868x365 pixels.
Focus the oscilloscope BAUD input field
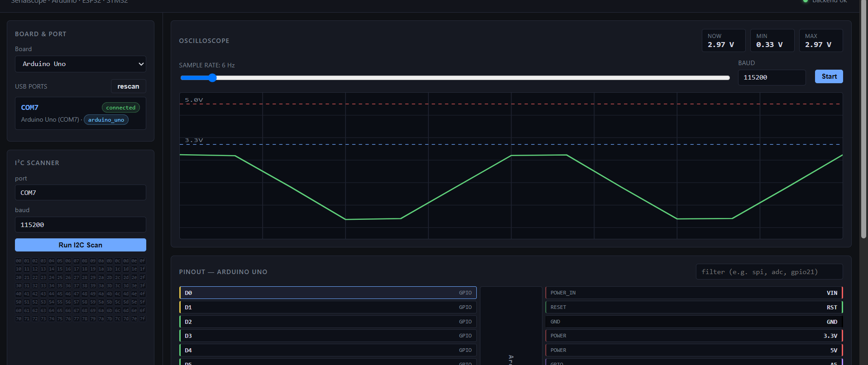pyautogui.click(x=772, y=77)
